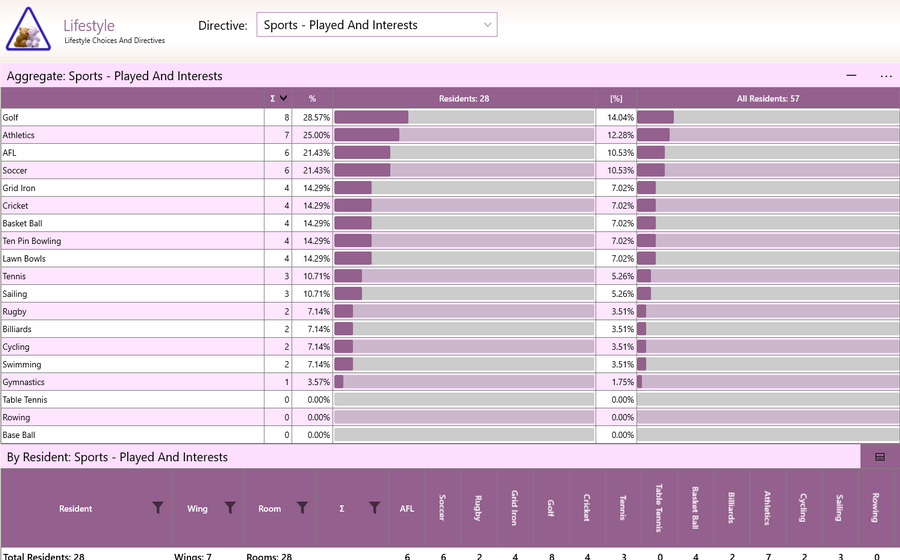Viewport: 900px width, 560px height.
Task: Sort by the percent column header
Action: pyautogui.click(x=312, y=98)
